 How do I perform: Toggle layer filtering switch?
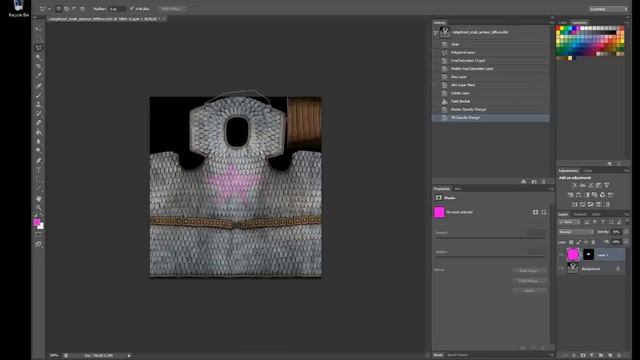627,222
